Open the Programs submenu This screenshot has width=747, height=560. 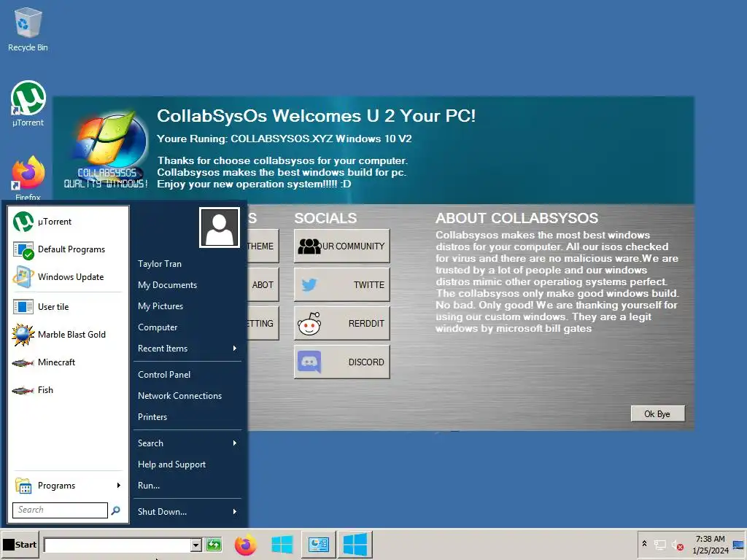69,486
